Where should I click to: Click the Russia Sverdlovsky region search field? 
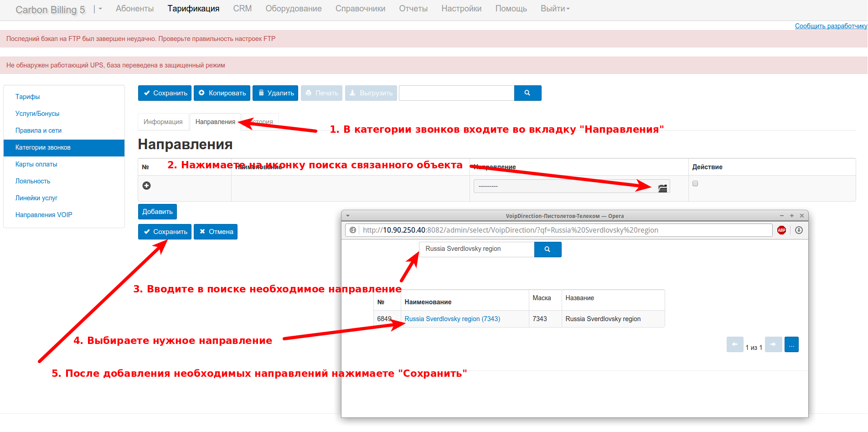[x=476, y=249]
